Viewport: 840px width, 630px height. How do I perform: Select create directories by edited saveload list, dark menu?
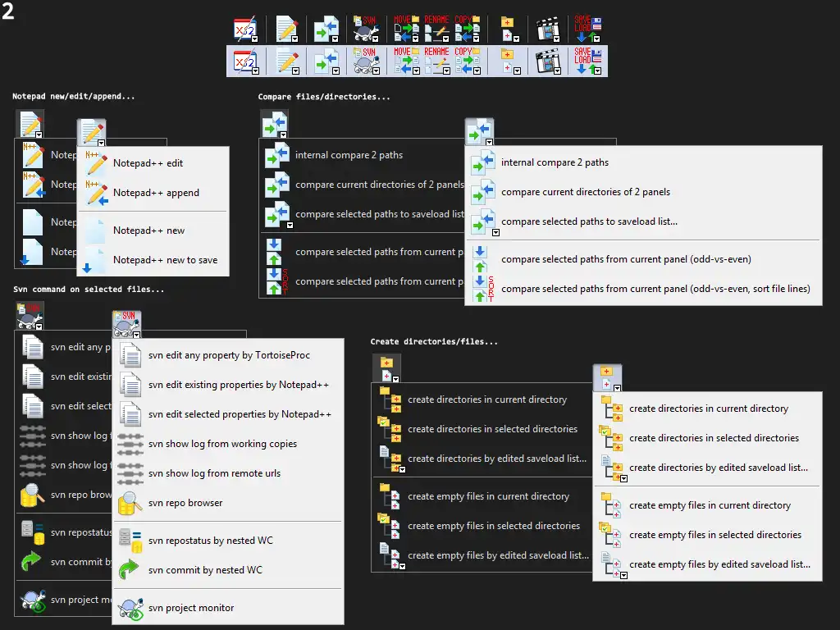click(x=482, y=458)
